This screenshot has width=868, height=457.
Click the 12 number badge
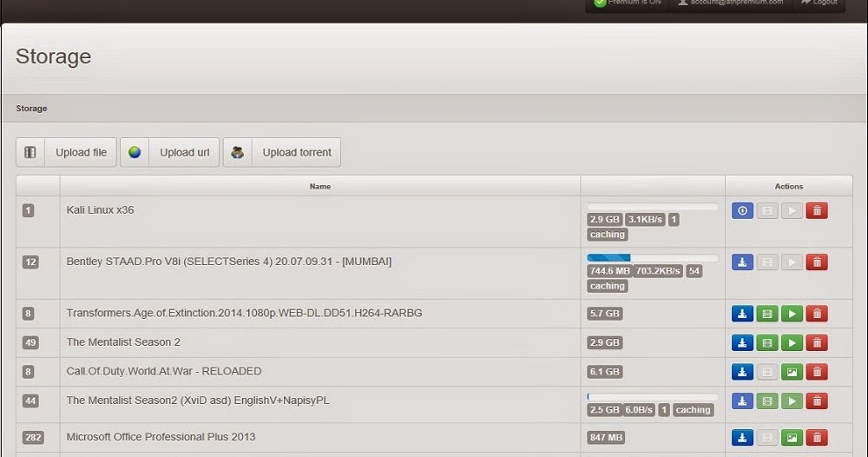(x=30, y=262)
